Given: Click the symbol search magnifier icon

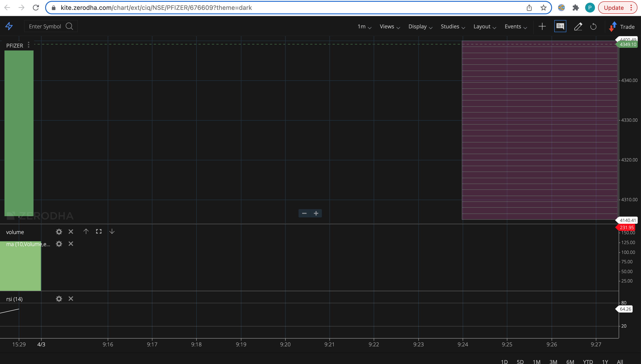Looking at the screenshot, I should (x=69, y=26).
